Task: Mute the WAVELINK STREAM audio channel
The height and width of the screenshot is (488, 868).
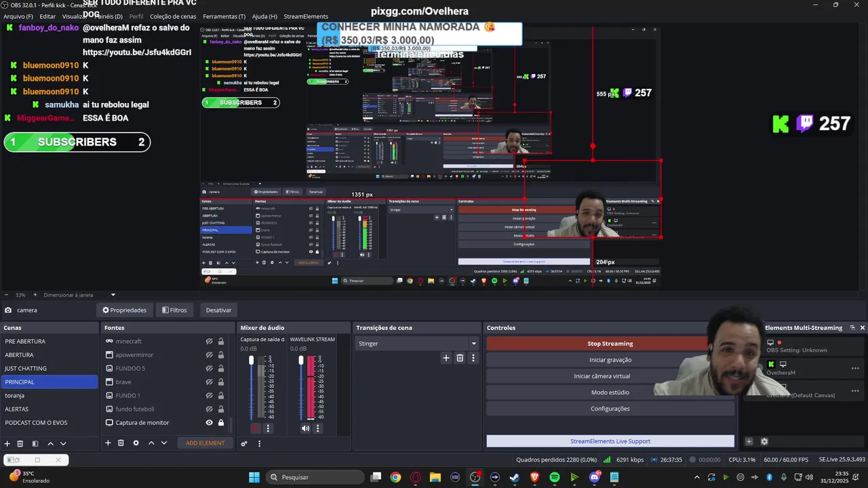Action: [x=305, y=428]
